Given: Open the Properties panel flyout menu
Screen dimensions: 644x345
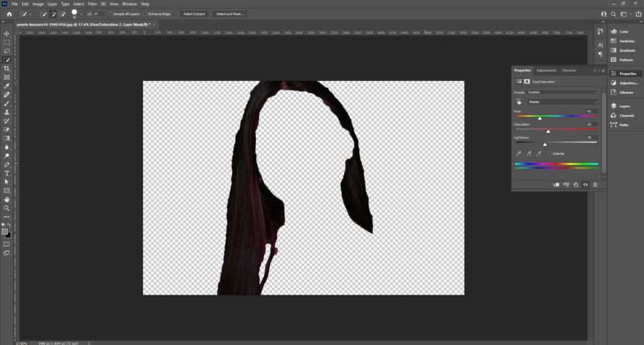Looking at the screenshot, I should (603, 70).
